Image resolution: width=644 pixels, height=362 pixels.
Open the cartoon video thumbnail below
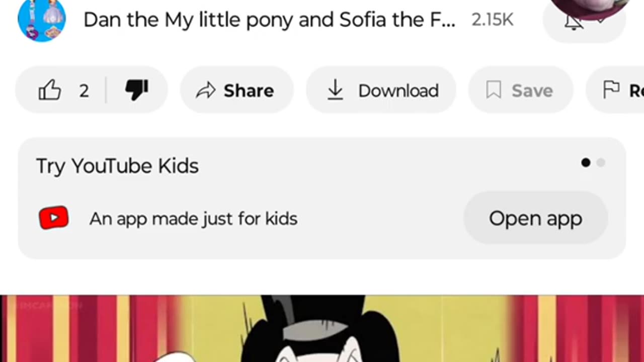pos(322,329)
